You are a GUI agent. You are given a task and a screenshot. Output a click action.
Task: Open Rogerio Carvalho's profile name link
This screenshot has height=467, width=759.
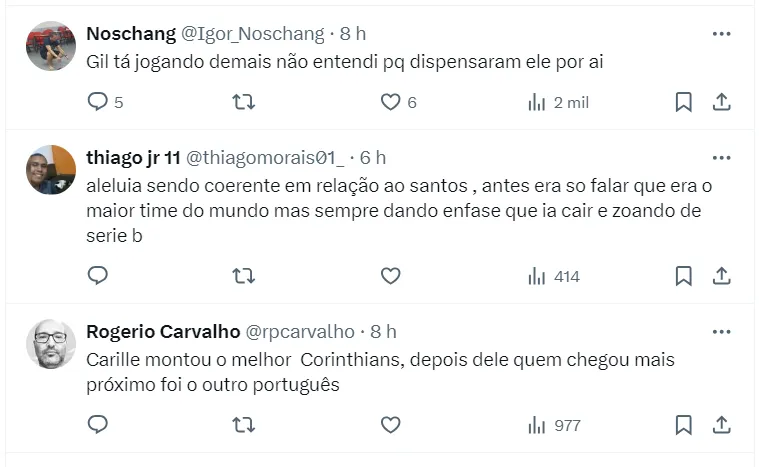pos(161,332)
